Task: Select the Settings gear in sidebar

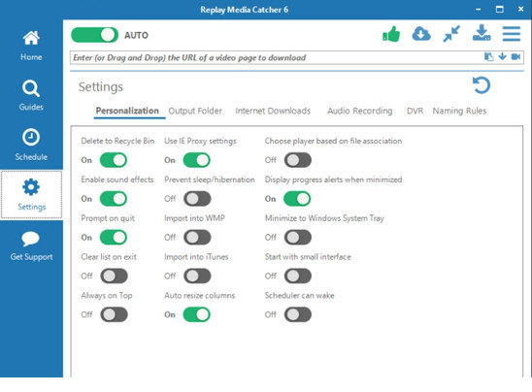Action: pyautogui.click(x=31, y=195)
